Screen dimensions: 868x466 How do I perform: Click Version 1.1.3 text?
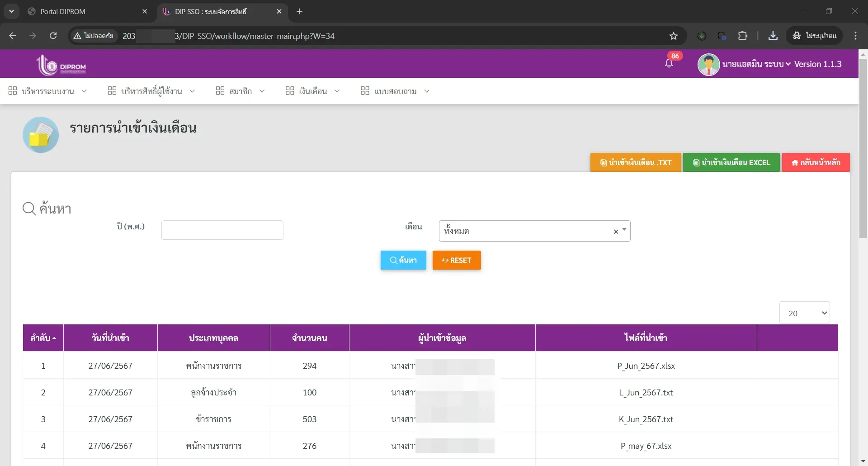pos(818,64)
